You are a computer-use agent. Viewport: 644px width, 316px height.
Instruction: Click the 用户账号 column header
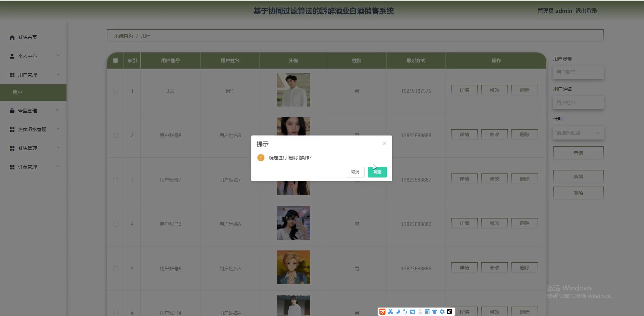click(x=170, y=61)
